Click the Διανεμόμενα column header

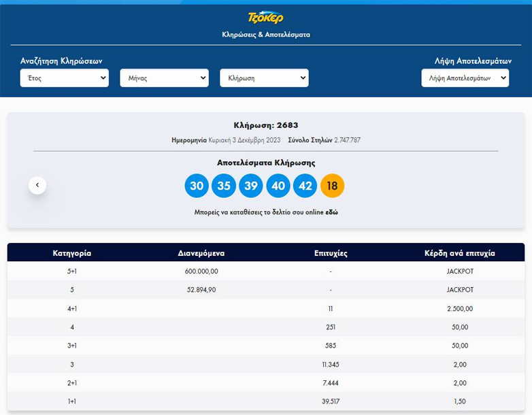click(201, 253)
